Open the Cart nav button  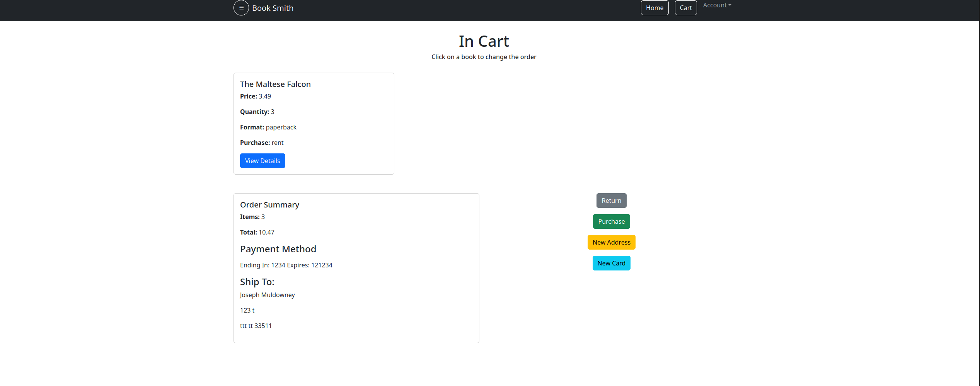point(685,8)
